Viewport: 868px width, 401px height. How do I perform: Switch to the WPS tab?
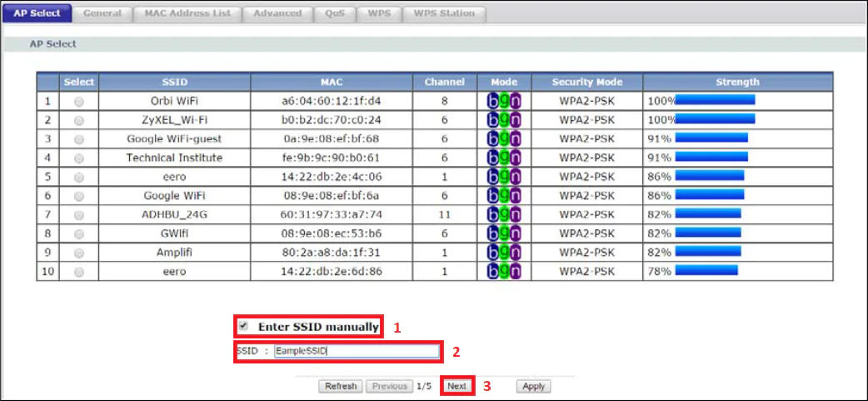(x=379, y=13)
